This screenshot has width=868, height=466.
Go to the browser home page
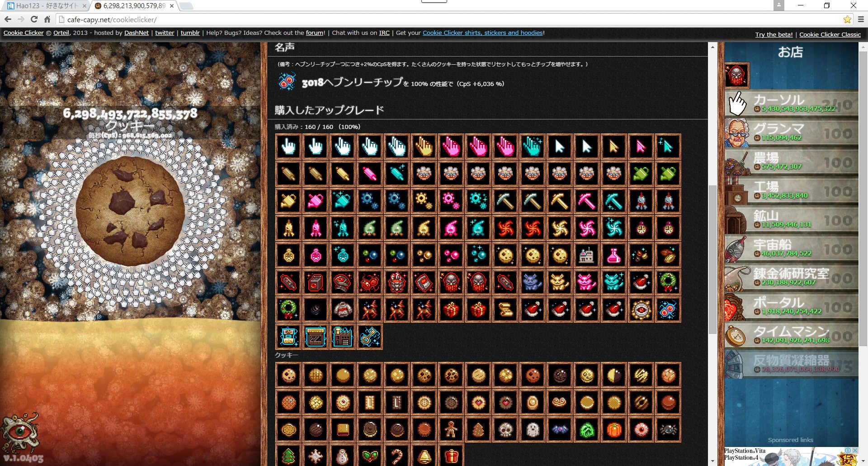click(47, 19)
